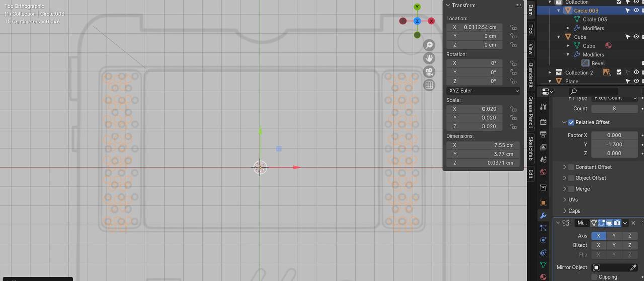644x281 pixels.
Task: Open the XYZ Euler rotation mode dropdown
Action: (483, 91)
